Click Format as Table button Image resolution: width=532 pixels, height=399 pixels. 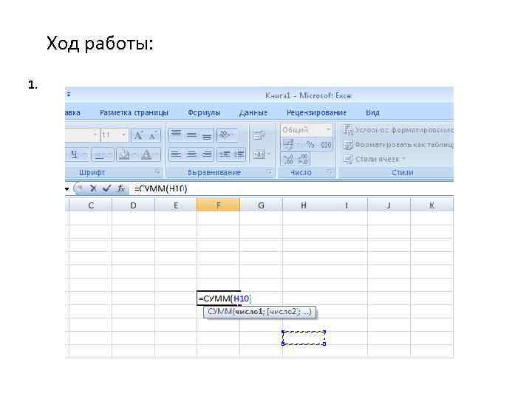(x=398, y=145)
